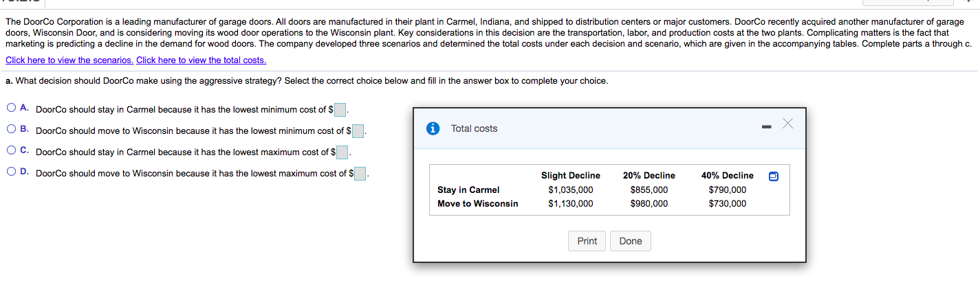This screenshot has width=980, height=287.
Task: Click the answer box in option A
Action: point(340,110)
